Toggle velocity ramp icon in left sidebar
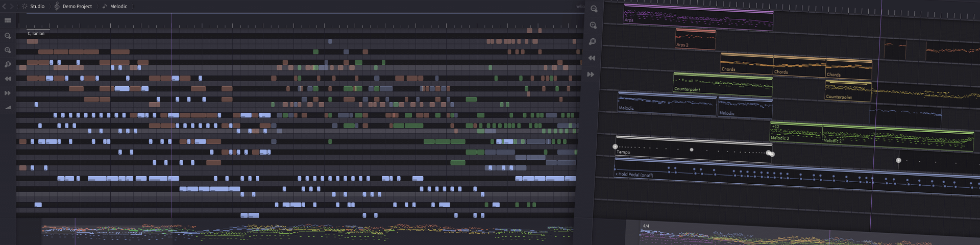 tap(8, 108)
